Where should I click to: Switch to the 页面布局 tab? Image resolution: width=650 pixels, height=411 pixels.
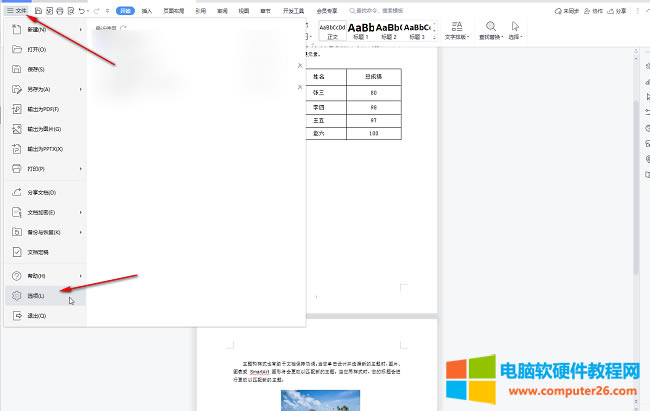tap(174, 10)
